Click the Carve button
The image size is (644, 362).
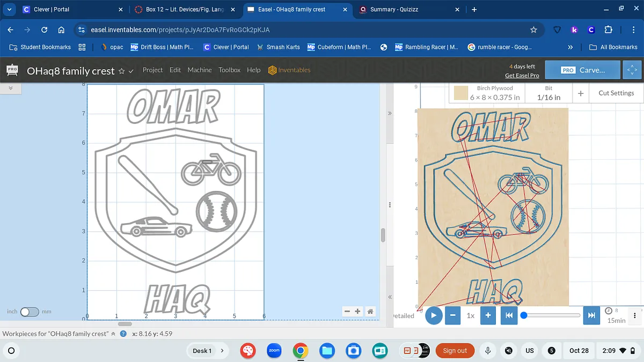(x=583, y=70)
